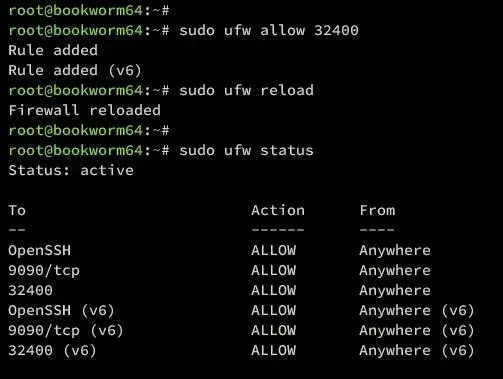Click the 'From' column header

tap(377, 210)
